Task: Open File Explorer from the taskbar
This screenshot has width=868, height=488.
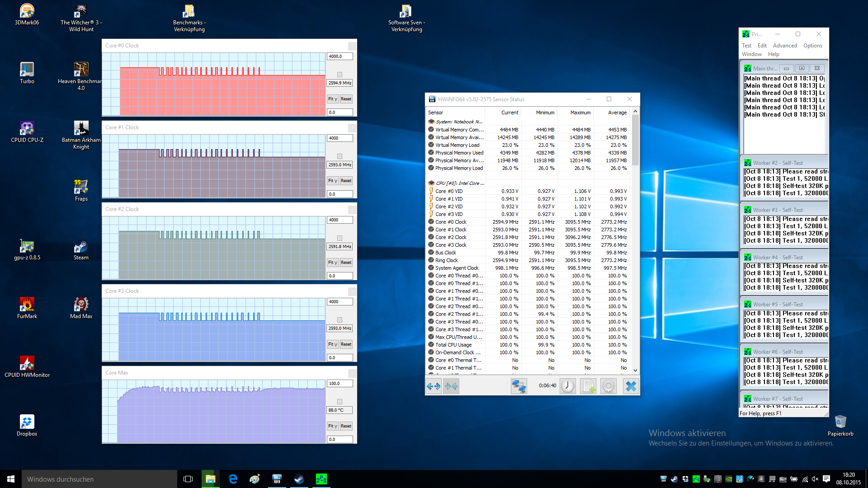Action: [x=211, y=479]
